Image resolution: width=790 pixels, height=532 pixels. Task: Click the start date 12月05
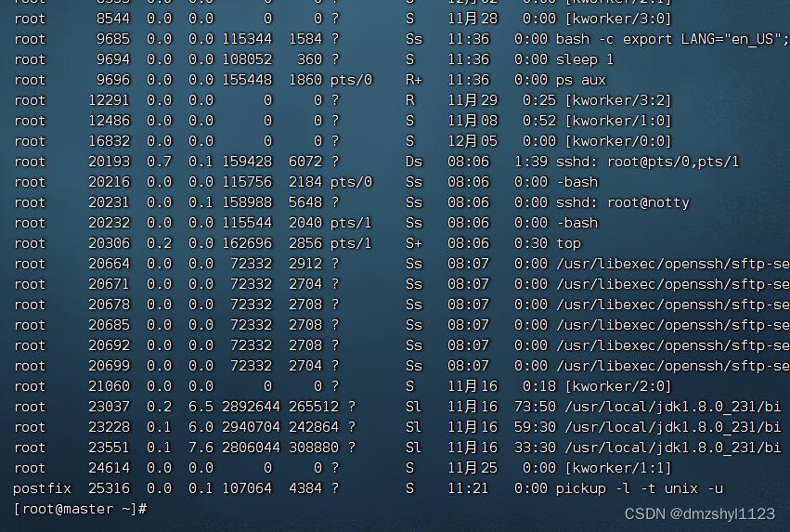pos(473,141)
